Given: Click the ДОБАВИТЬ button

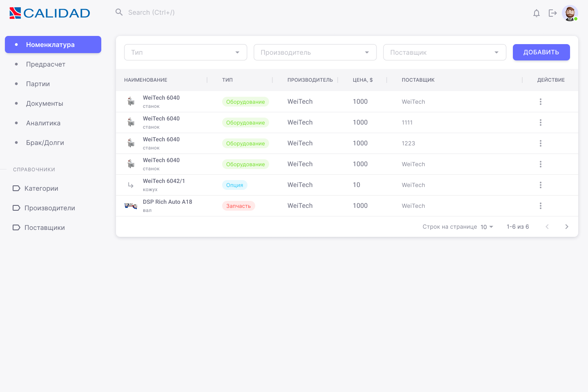Looking at the screenshot, I should pos(541,52).
